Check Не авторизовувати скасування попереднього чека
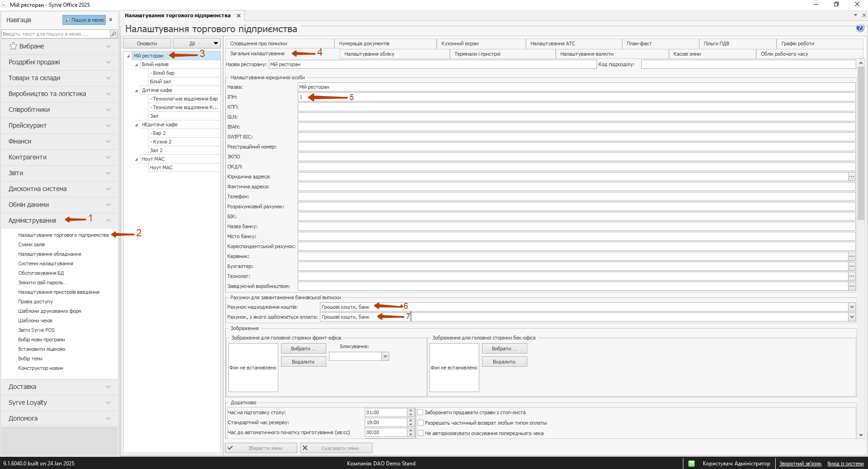Viewport: 868px width, 469px height. click(420, 433)
